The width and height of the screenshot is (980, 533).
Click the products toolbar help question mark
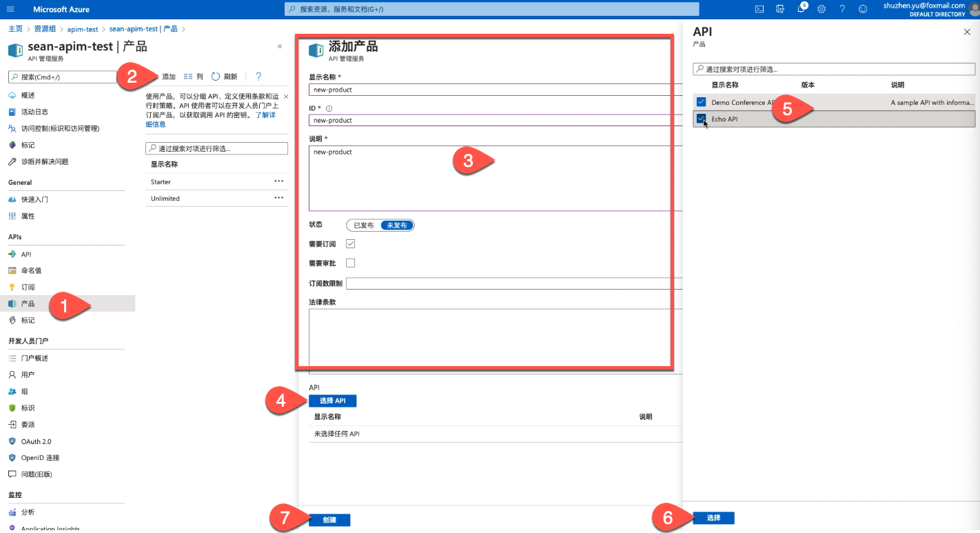click(x=258, y=77)
